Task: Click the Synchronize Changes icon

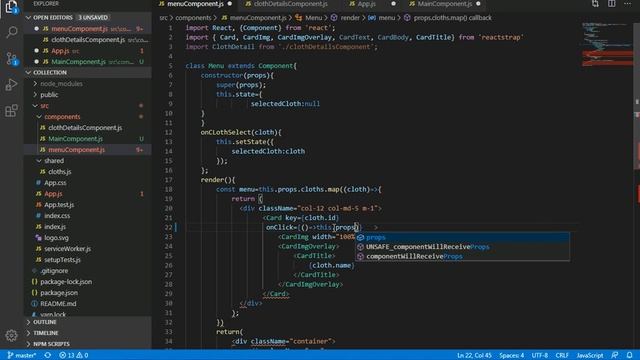Action: [x=48, y=355]
